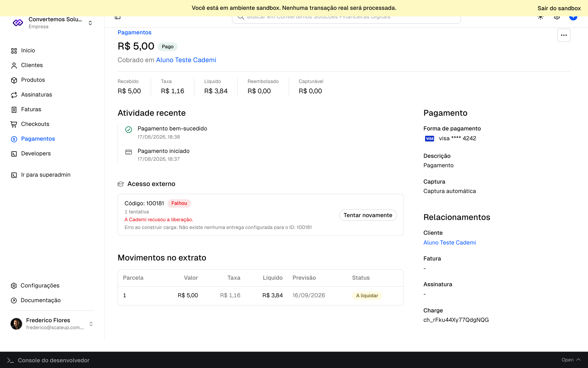This screenshot has height=368, width=588.
Task: Expand the developer console with Open
Action: point(571,360)
